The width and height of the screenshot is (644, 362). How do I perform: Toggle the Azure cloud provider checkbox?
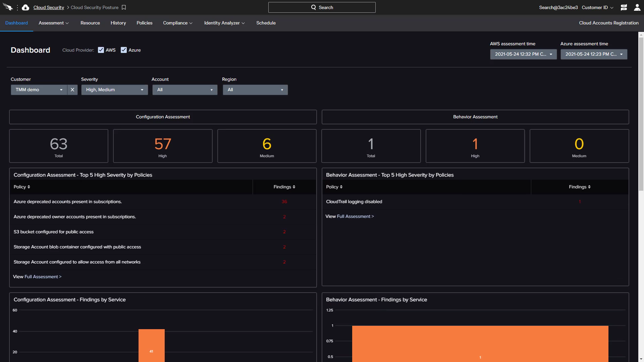click(x=124, y=50)
